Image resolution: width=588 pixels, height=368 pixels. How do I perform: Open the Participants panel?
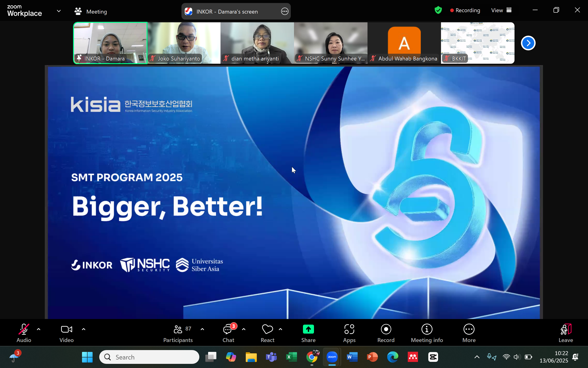tap(178, 333)
